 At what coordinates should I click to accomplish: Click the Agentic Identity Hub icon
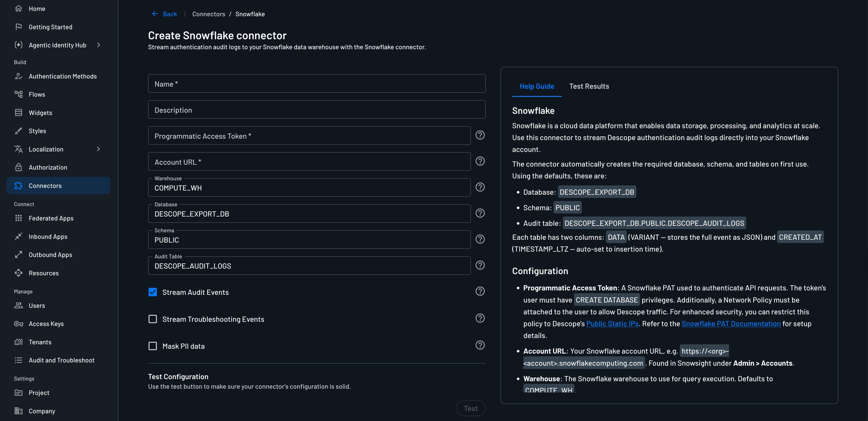pyautogui.click(x=19, y=45)
